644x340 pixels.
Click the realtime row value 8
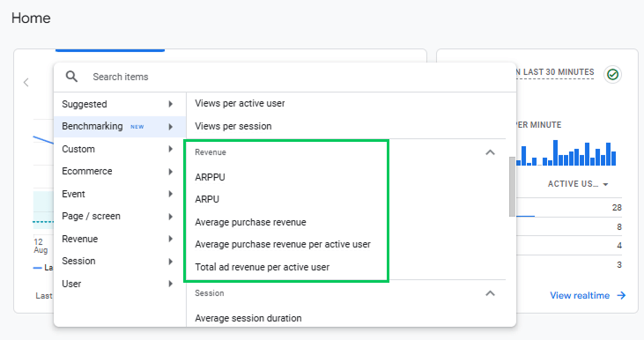tap(619, 227)
